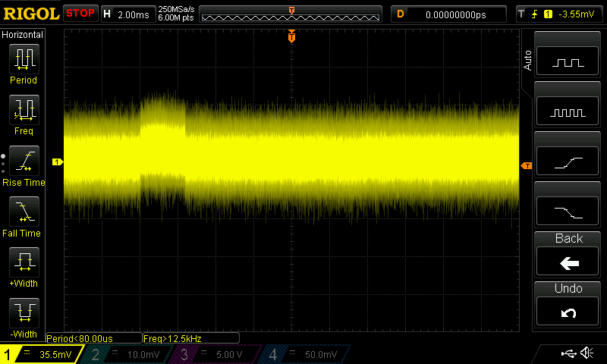Enable channel 4 at 50.0mV
Viewport: 607px width, 364px height.
pos(306,354)
